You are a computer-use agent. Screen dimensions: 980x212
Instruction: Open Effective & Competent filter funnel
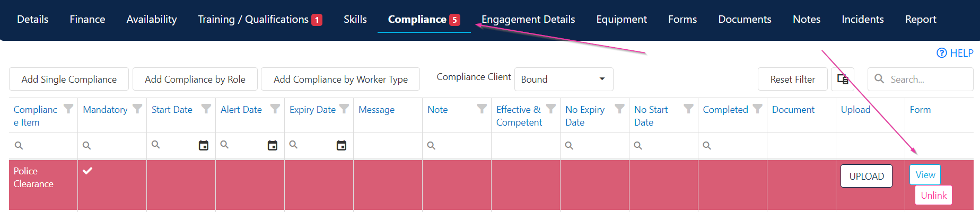tap(551, 109)
